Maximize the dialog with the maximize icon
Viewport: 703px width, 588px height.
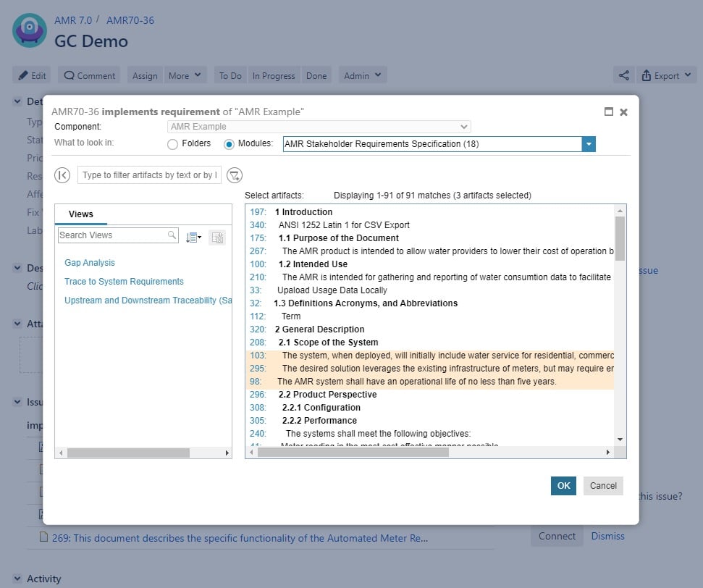click(608, 112)
